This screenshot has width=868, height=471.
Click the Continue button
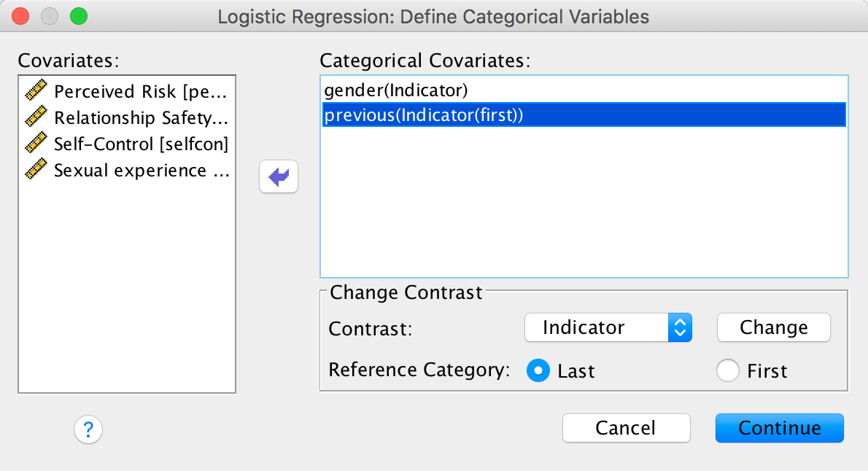click(779, 428)
